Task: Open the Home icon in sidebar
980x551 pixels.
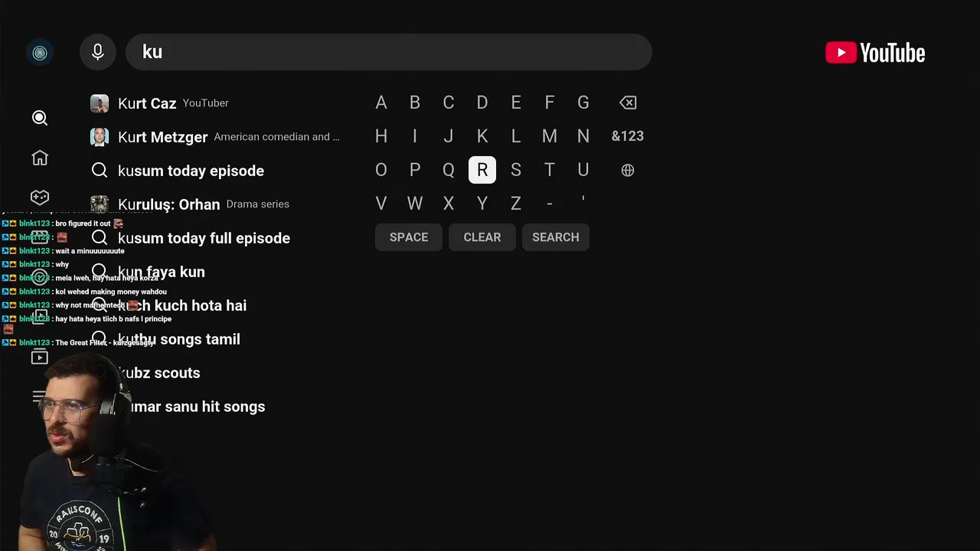Action: pos(40,158)
